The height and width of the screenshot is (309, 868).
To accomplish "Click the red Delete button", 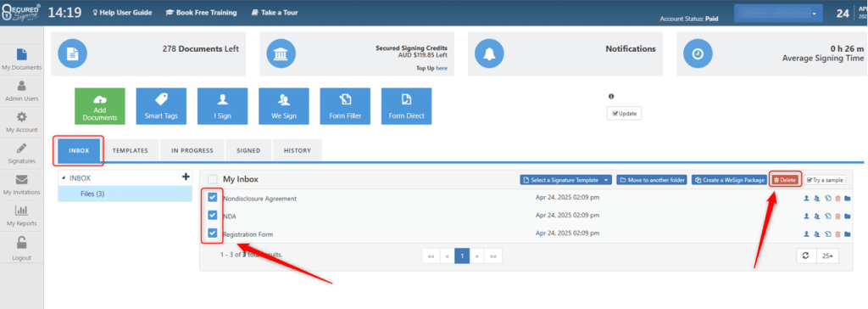I will (785, 180).
